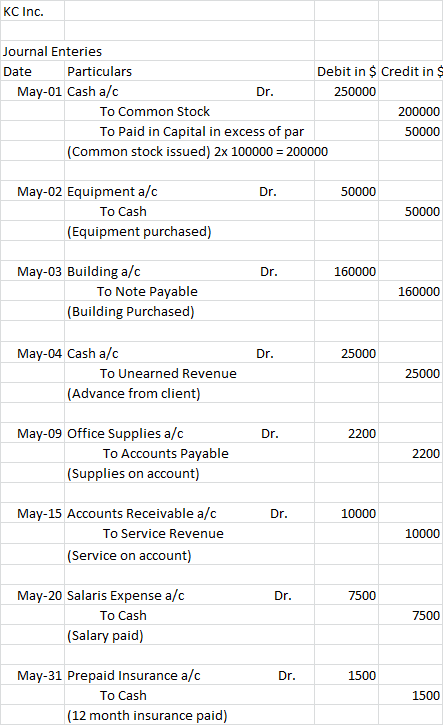Click the Date column header cell
This screenshot has width=443, height=725.
coord(32,71)
